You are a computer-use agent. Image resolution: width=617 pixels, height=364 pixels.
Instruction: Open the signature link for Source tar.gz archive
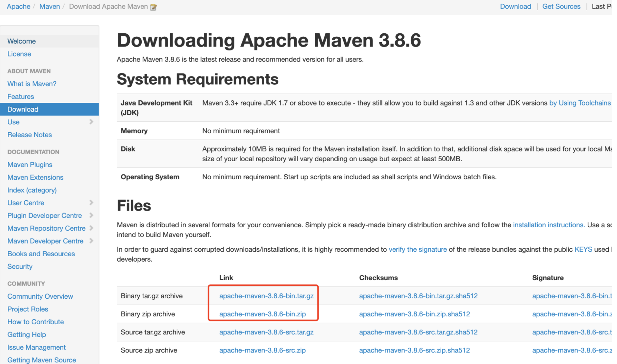(572, 332)
